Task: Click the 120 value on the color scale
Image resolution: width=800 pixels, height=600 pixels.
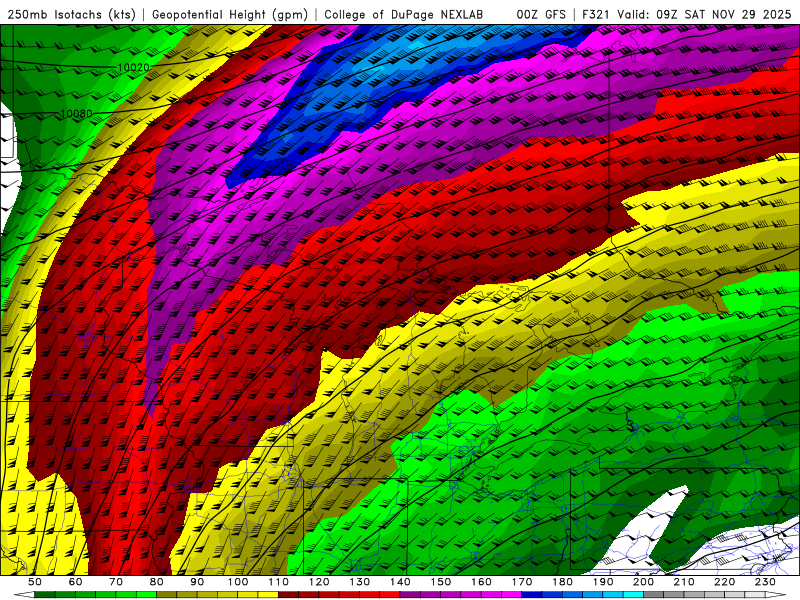Action: pyautogui.click(x=319, y=582)
